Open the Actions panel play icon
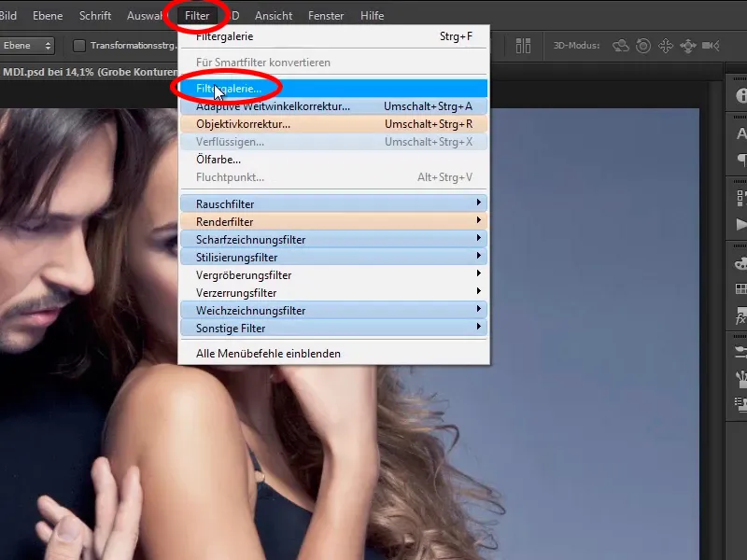The width and height of the screenshot is (747, 560). point(741,224)
